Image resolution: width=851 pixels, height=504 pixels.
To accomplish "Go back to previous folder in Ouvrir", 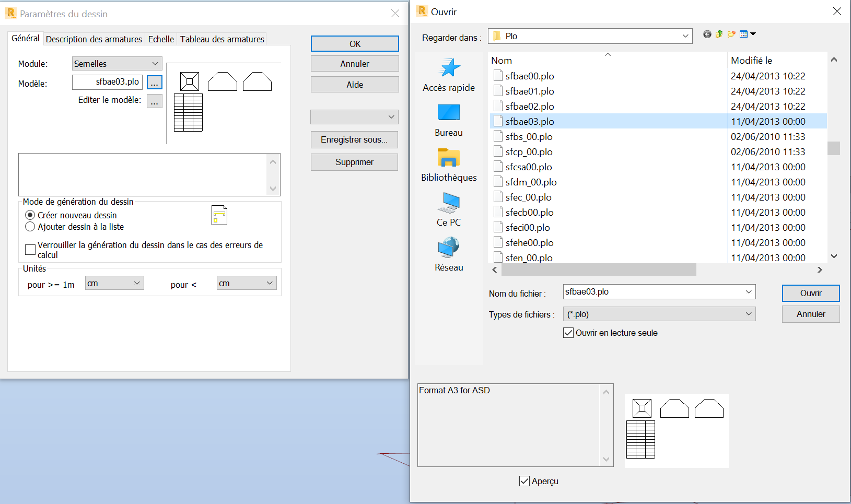I will tap(707, 34).
